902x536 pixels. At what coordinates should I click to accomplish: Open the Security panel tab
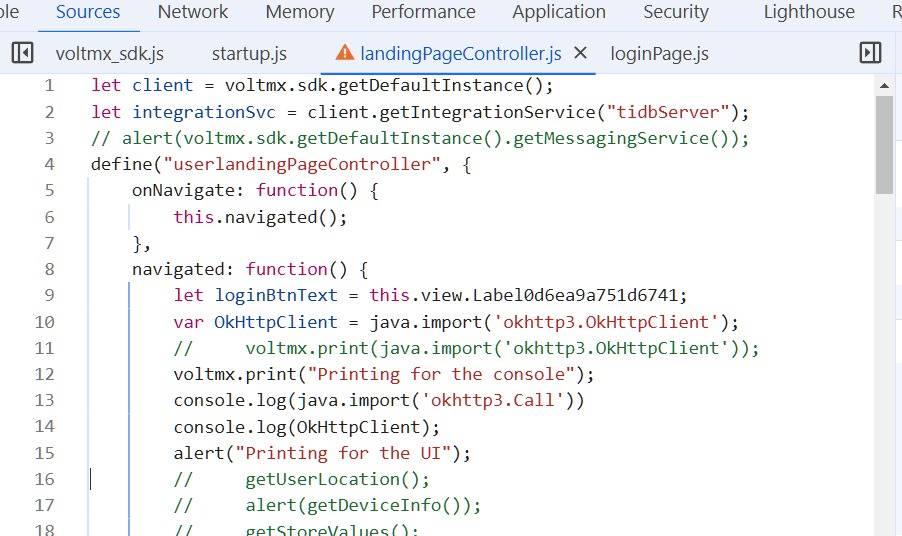pyautogui.click(x=676, y=12)
